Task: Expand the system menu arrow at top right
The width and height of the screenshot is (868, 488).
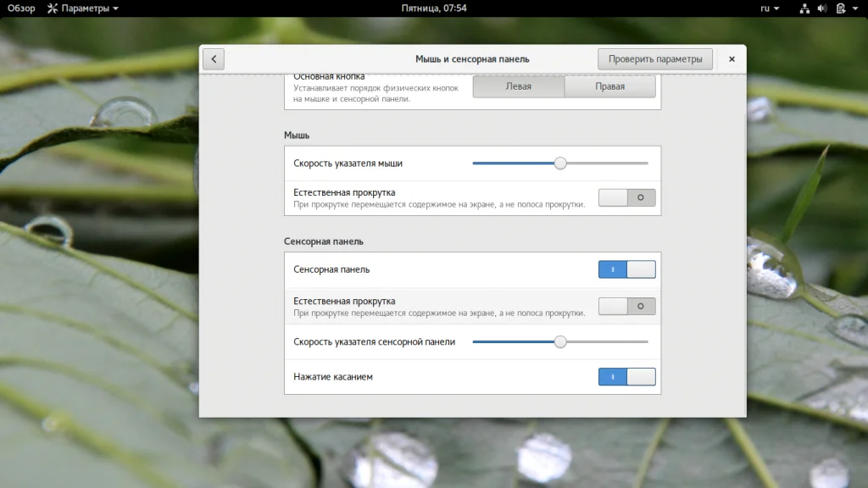Action: (856, 8)
